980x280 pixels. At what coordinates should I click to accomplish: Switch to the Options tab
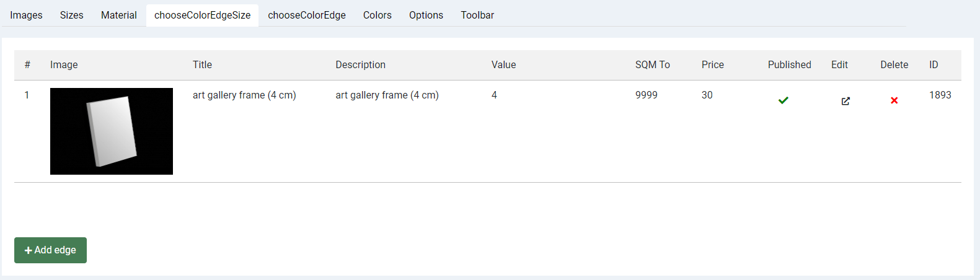point(426,15)
